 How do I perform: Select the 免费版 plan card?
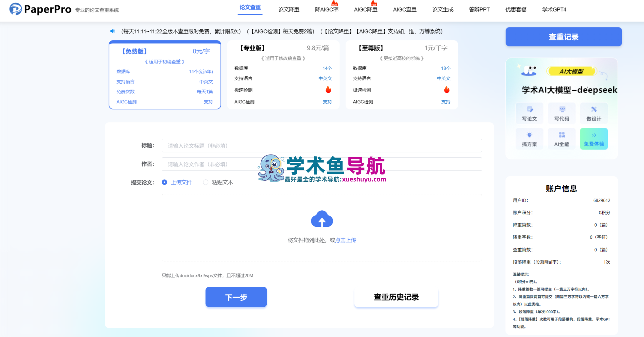tap(165, 75)
